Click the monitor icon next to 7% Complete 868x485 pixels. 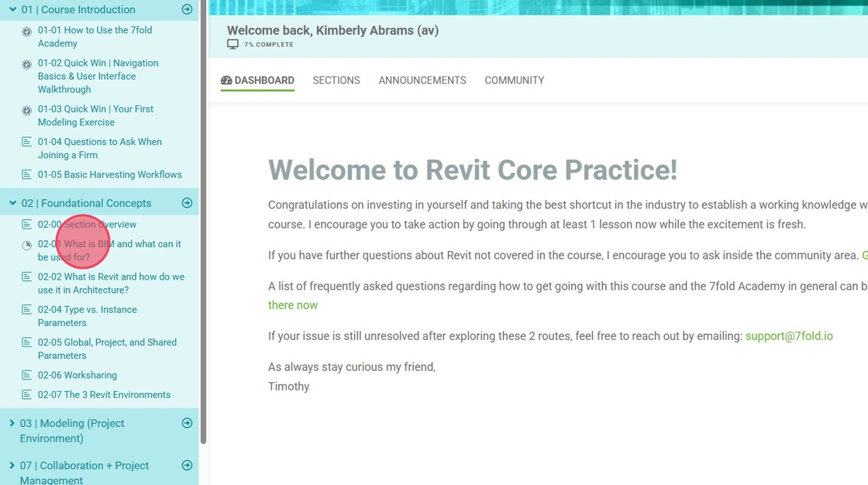pos(232,45)
